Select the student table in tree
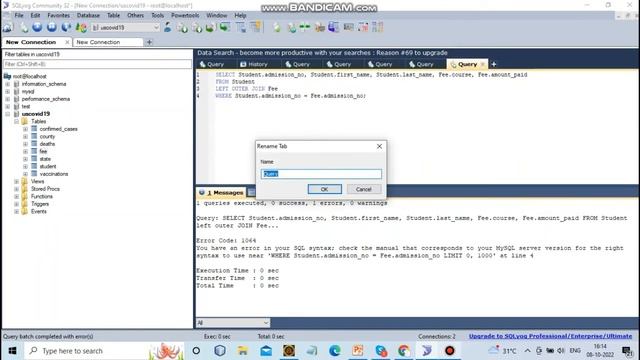 tap(48, 167)
